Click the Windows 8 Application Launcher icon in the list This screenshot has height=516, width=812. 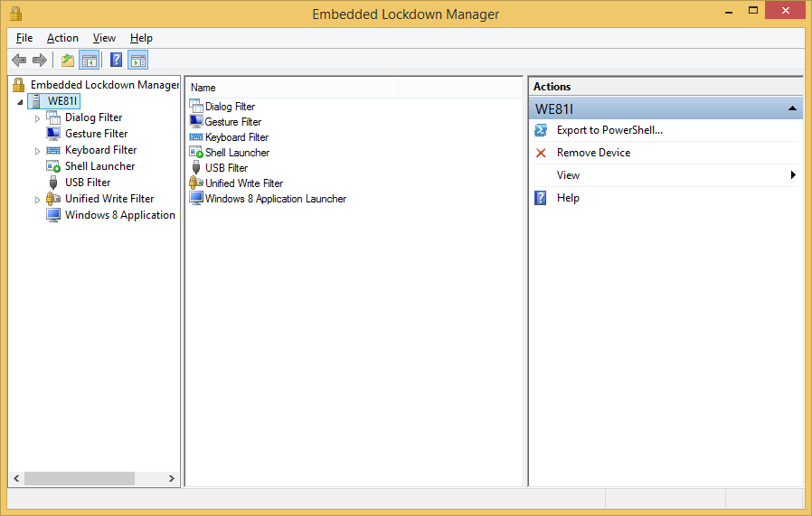[196, 198]
